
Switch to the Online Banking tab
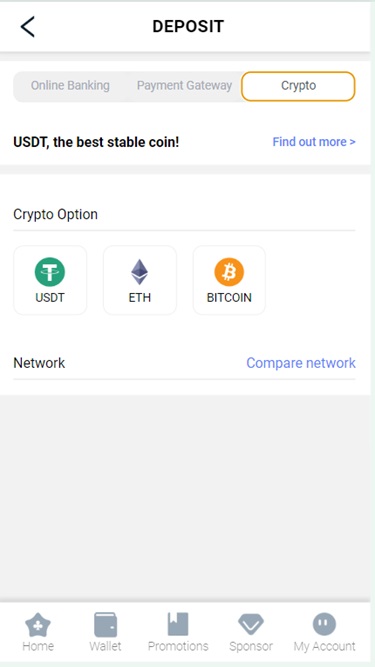[70, 86]
